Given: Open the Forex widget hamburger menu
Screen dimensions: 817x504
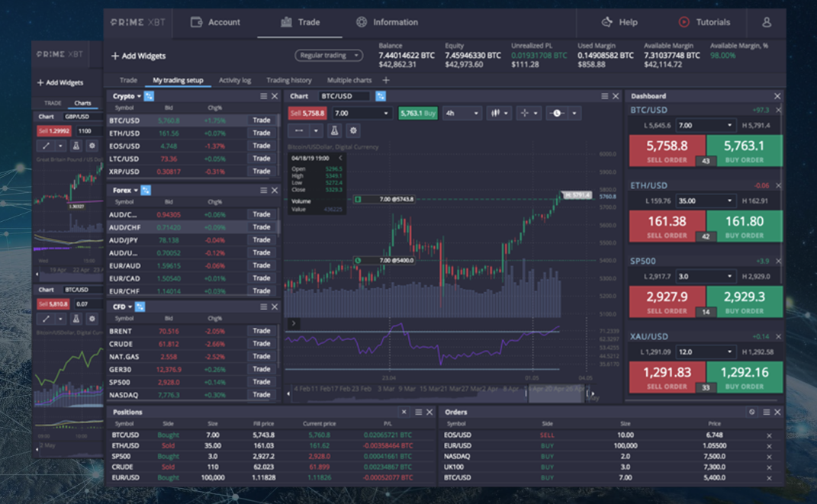Looking at the screenshot, I should coord(264,191).
